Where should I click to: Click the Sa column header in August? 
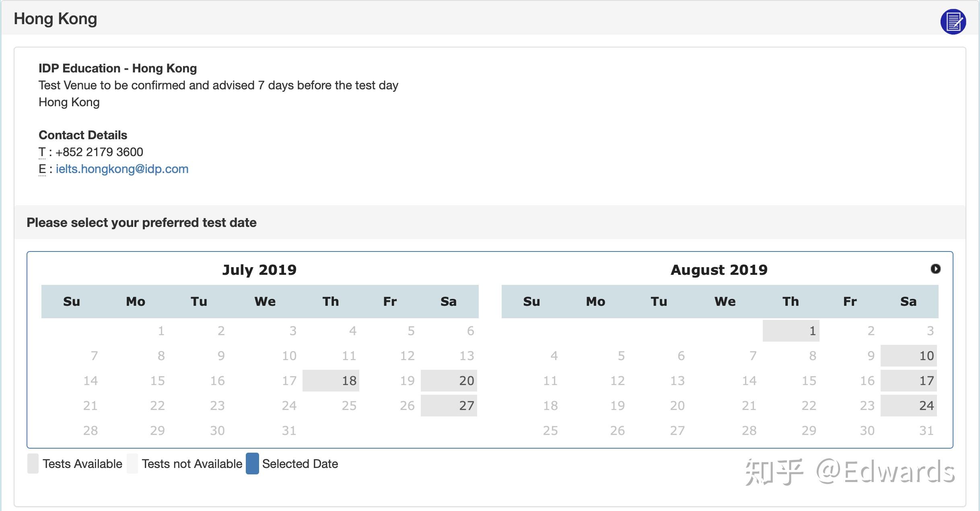[908, 301]
